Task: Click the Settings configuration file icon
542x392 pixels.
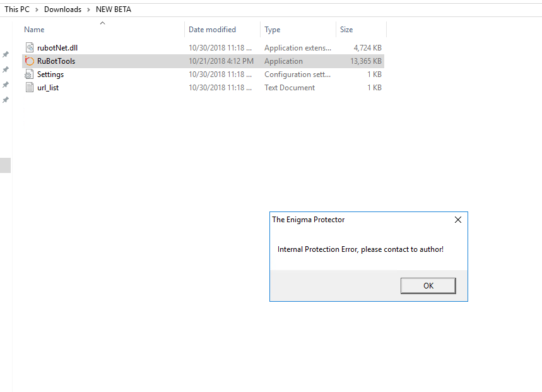Action: [29, 74]
